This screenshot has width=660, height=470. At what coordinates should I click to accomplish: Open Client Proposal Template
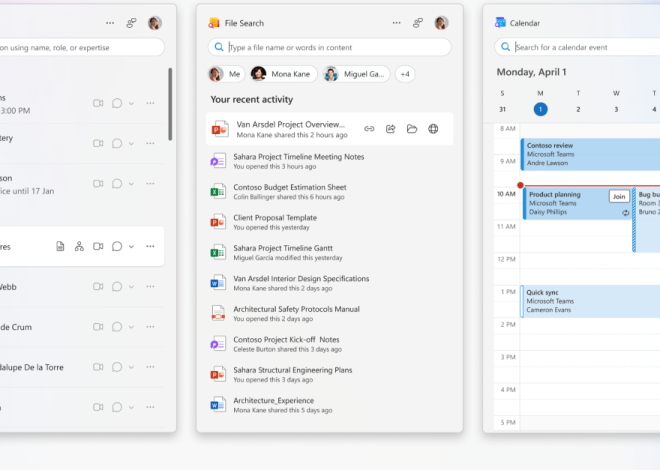point(330,222)
